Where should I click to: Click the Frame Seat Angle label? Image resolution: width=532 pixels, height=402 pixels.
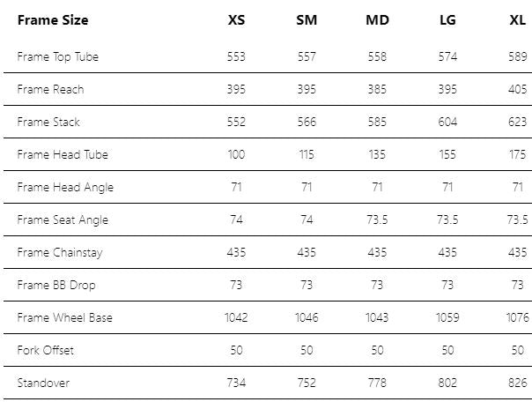tap(63, 220)
